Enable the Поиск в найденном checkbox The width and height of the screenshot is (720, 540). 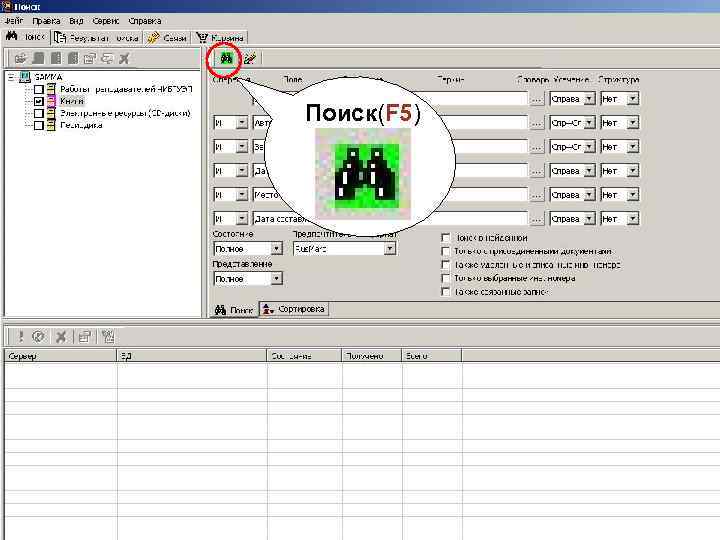click(x=445, y=238)
